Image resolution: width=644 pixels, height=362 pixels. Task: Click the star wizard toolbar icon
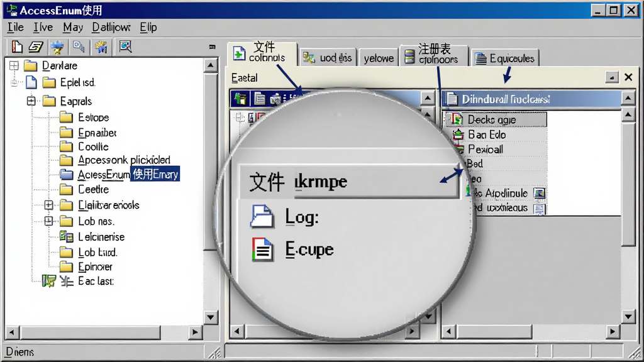click(x=57, y=47)
